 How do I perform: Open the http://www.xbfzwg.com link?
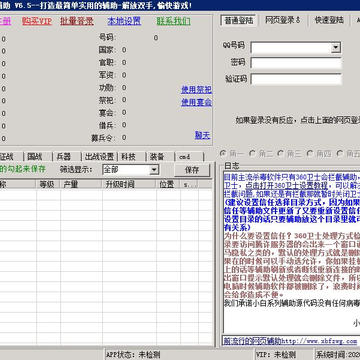tap(319, 341)
